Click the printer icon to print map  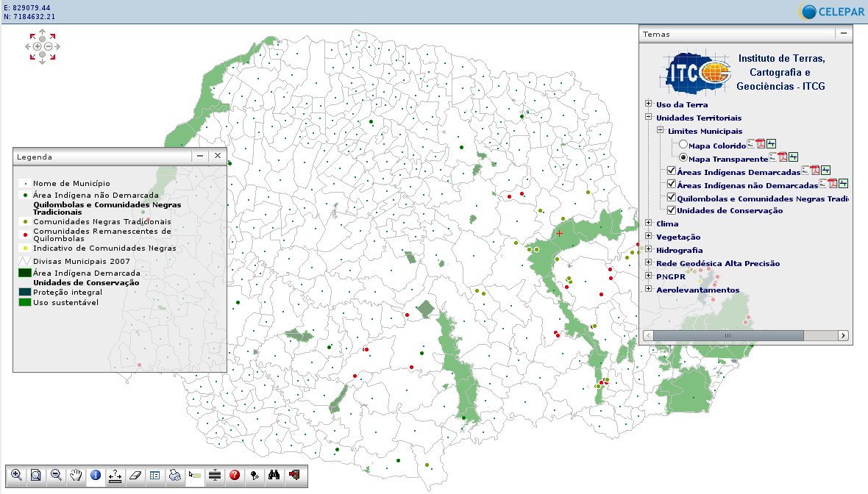(175, 476)
